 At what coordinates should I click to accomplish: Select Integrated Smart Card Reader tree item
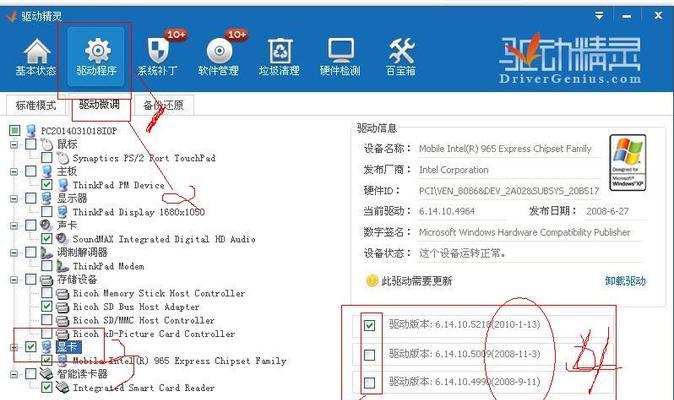point(144,388)
